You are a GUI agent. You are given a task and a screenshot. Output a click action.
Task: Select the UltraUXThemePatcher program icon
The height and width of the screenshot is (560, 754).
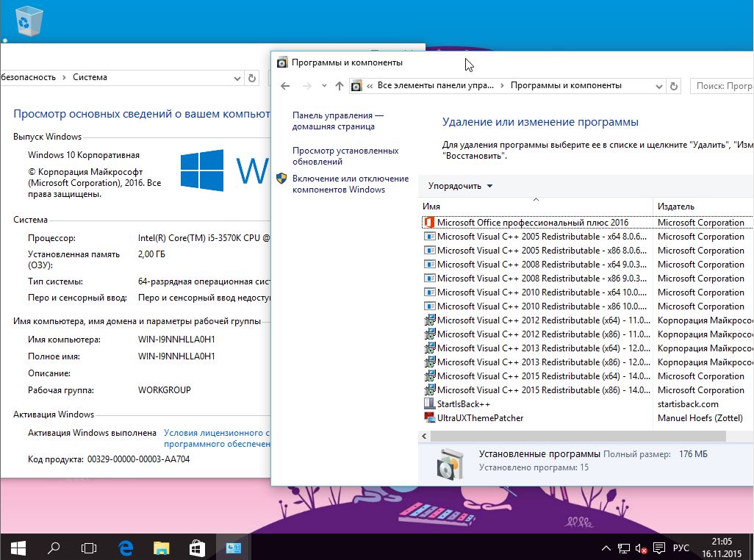pyautogui.click(x=429, y=417)
